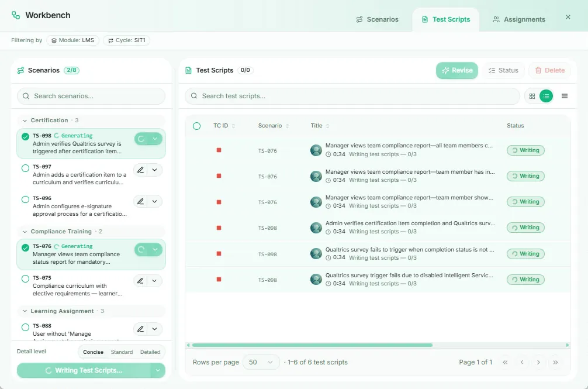This screenshot has width=588, height=389.
Task: Go to next page chevron icon
Action: tap(538, 362)
